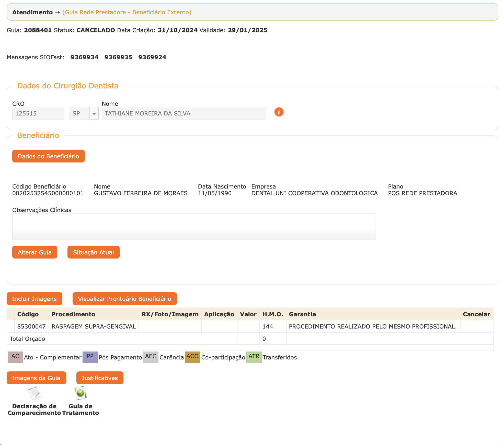
Task: Click the orange info icon beside Nome
Action: click(x=279, y=112)
